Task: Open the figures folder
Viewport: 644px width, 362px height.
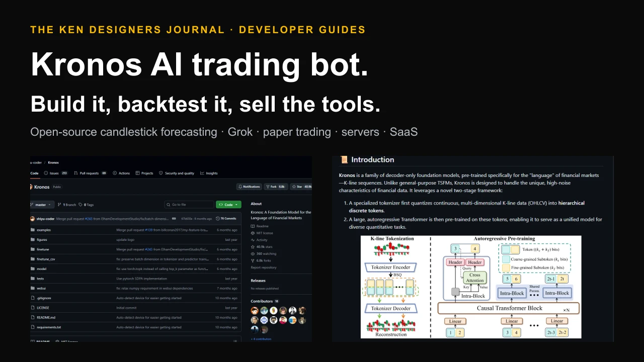Action: click(x=42, y=240)
